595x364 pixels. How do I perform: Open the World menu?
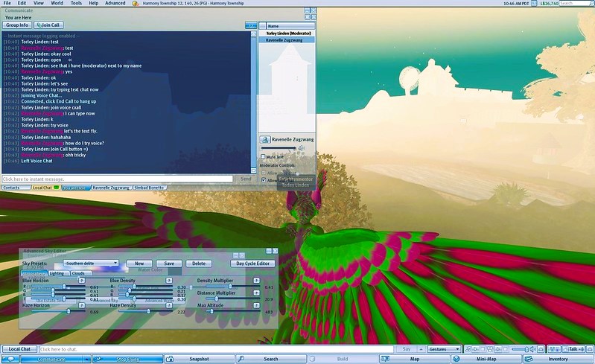[x=57, y=3]
